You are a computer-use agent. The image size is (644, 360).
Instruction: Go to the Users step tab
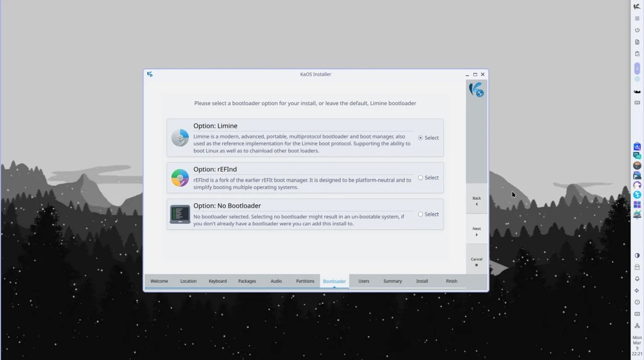364,281
